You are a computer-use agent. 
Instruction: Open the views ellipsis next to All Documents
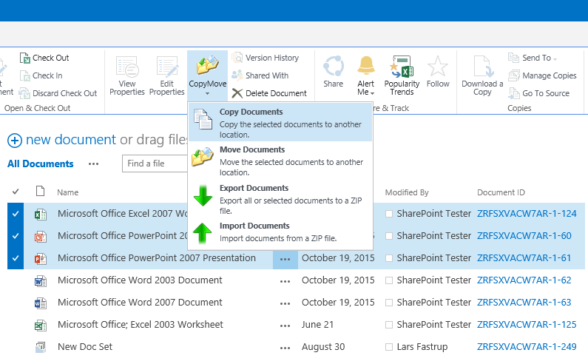click(93, 164)
